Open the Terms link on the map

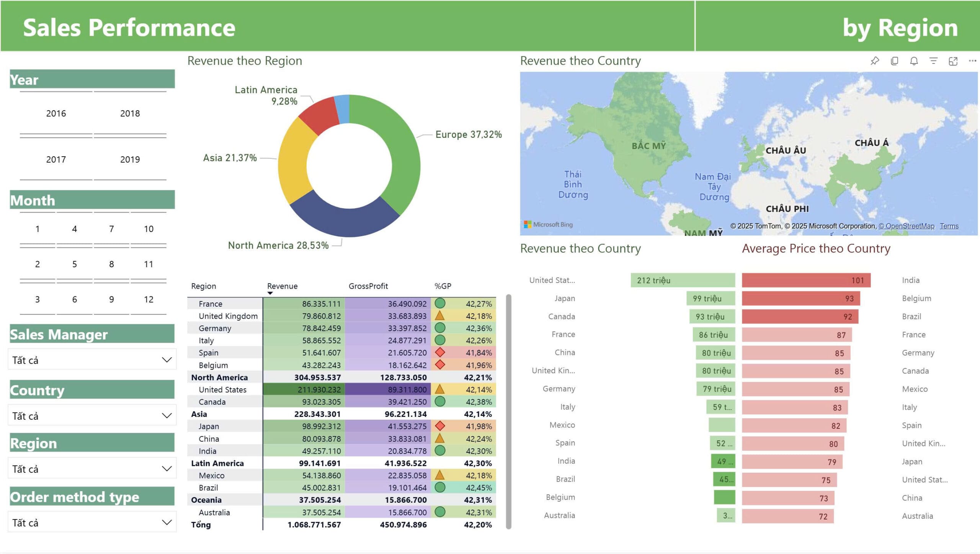pyautogui.click(x=949, y=226)
